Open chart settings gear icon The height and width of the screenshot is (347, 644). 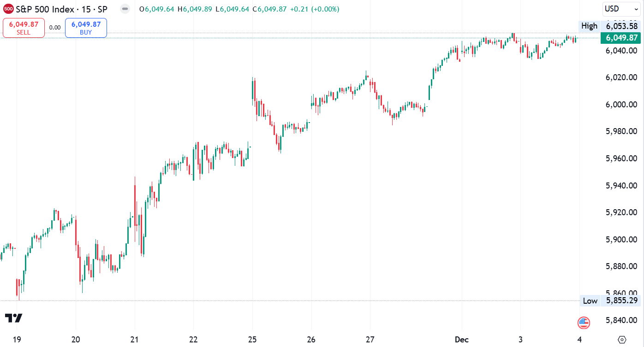coord(622,340)
